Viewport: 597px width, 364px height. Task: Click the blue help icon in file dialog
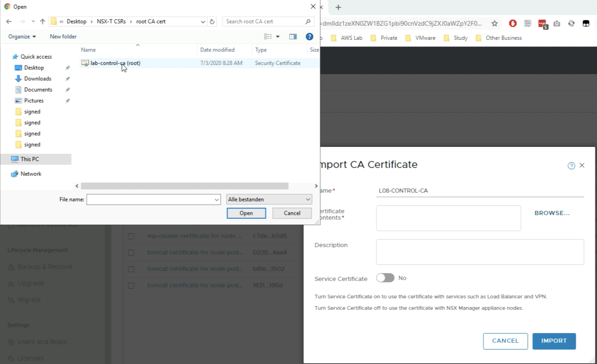309,37
